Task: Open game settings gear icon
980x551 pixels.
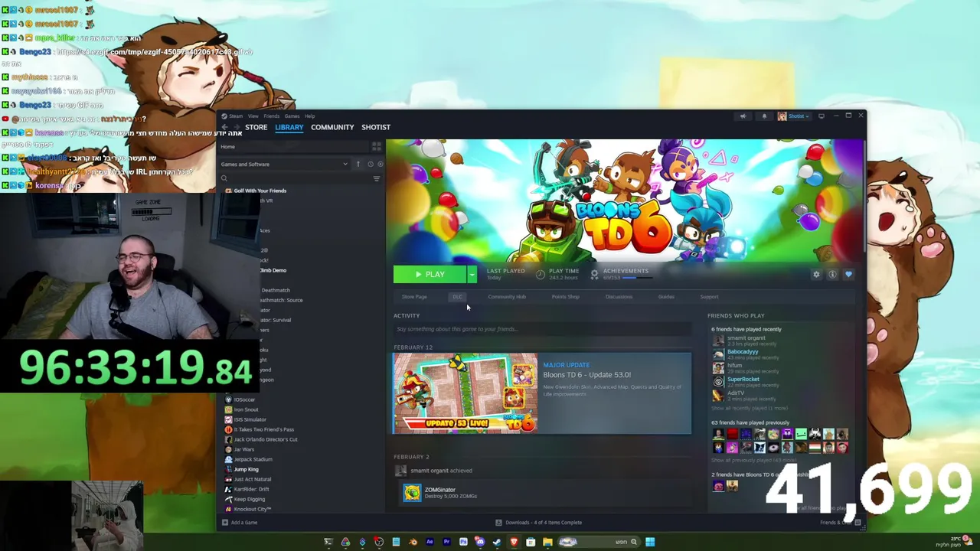Action: point(816,275)
